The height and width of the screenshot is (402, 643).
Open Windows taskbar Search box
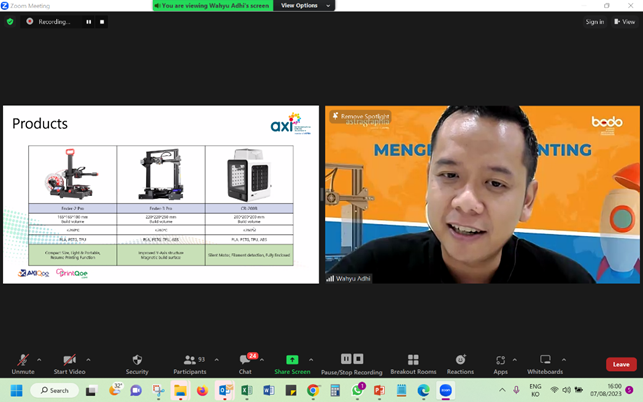(x=54, y=391)
